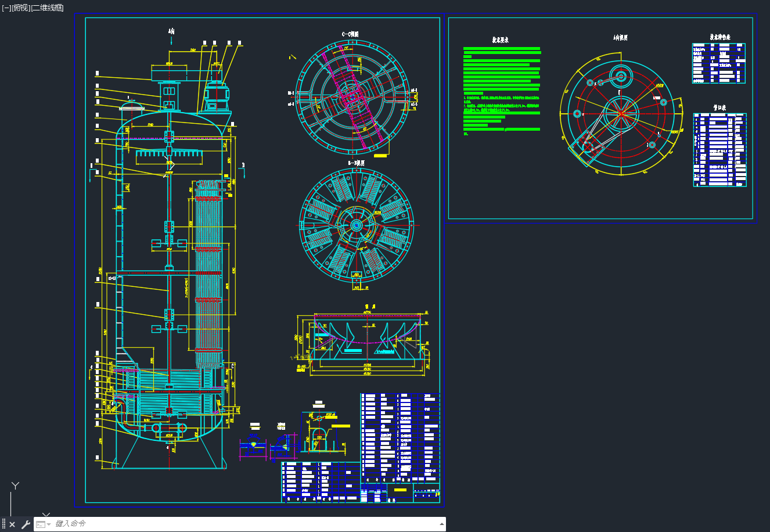770x532 pixels.
Task: Select the B-B视图 title text
Action: (356, 163)
